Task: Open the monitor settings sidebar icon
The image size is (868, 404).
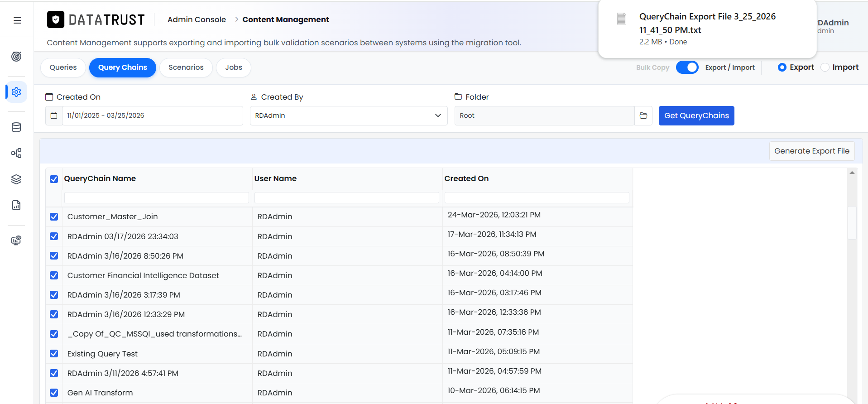Action: (x=16, y=240)
